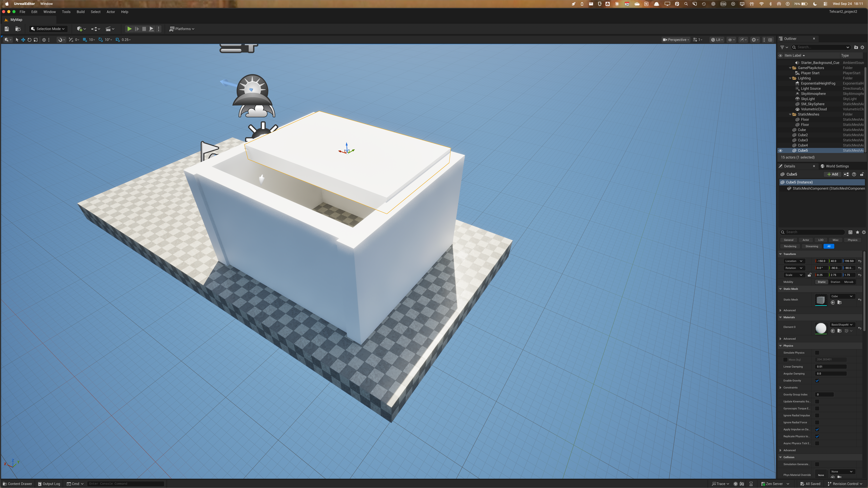Viewport: 868px width, 488px height.
Task: Open the Selection Mode dropdown
Action: pos(48,29)
